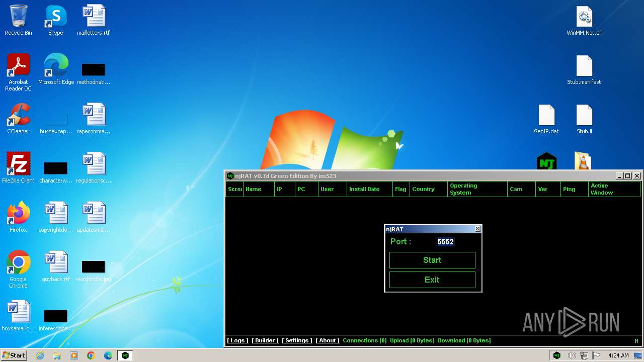Select the GeoIP.dat file icon
644x362 pixels.
click(546, 119)
